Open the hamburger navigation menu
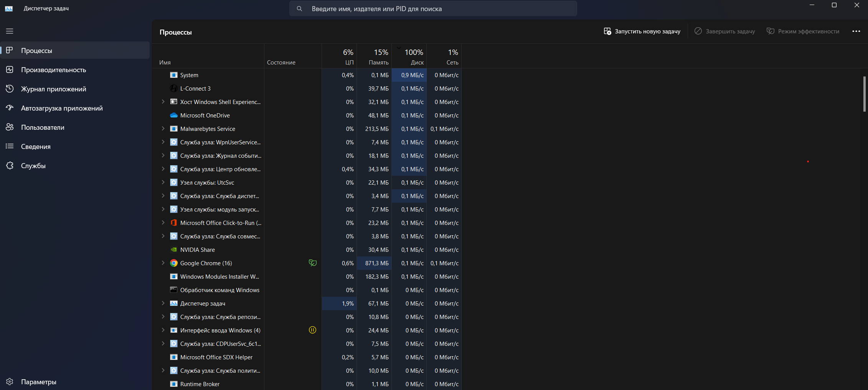Viewport: 868px width, 390px height. coord(10,31)
